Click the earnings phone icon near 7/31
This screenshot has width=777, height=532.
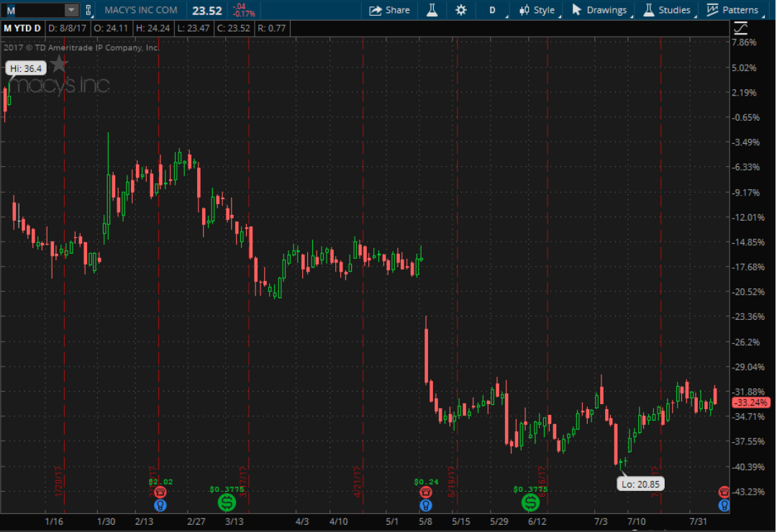click(x=724, y=492)
